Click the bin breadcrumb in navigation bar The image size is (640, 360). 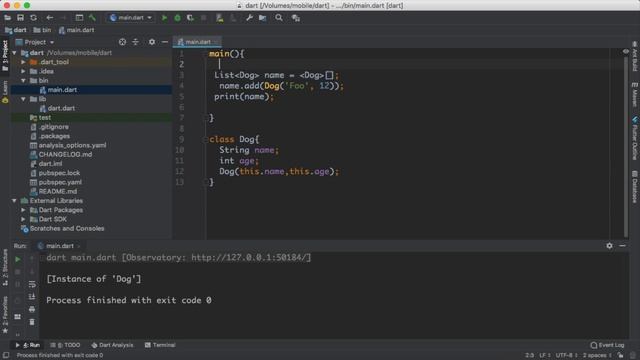tap(42, 30)
